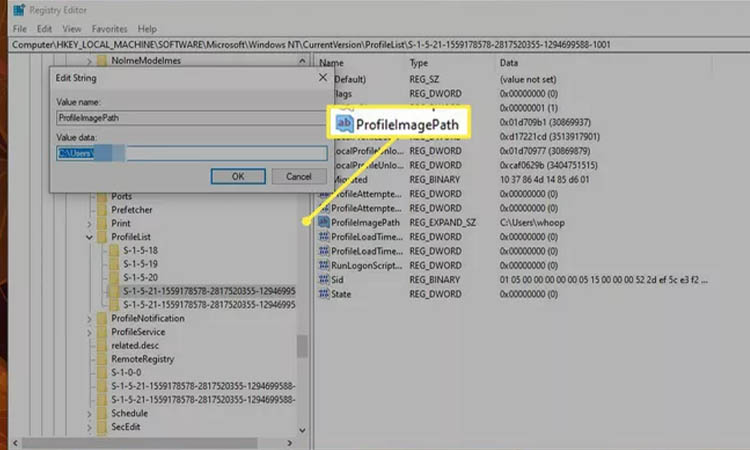Screen dimensions: 750x450
Task: Click the Sid row's binary data value
Action: 604,280
